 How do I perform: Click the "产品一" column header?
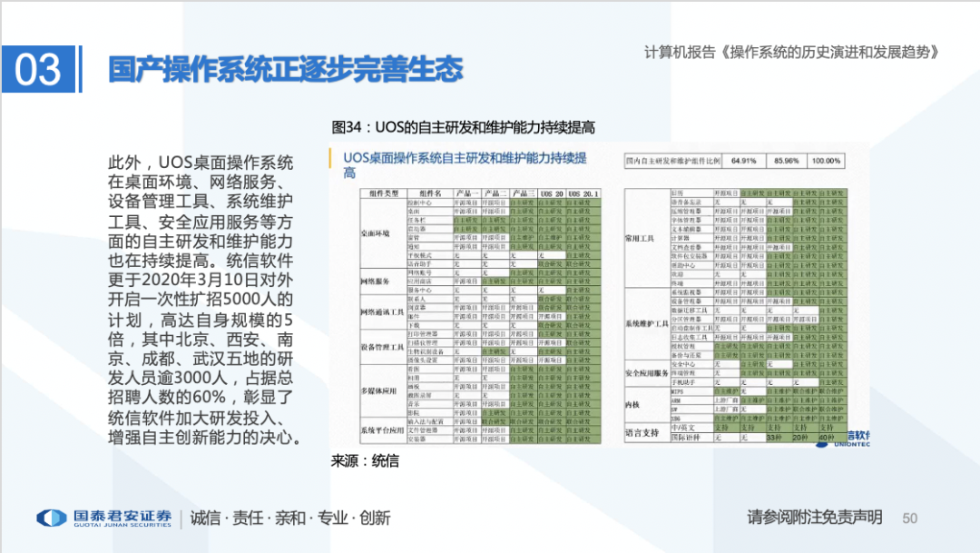point(467,193)
